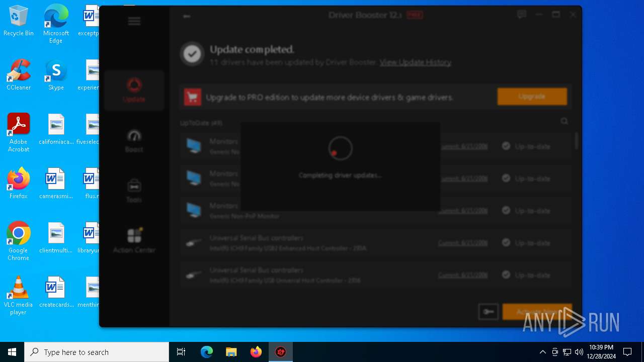Open the notification center
The width and height of the screenshot is (644, 362).
(x=627, y=352)
